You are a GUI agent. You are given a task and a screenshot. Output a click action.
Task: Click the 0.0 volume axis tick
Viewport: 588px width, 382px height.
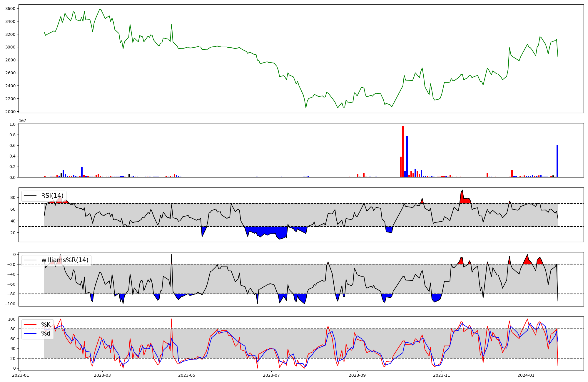[12, 177]
